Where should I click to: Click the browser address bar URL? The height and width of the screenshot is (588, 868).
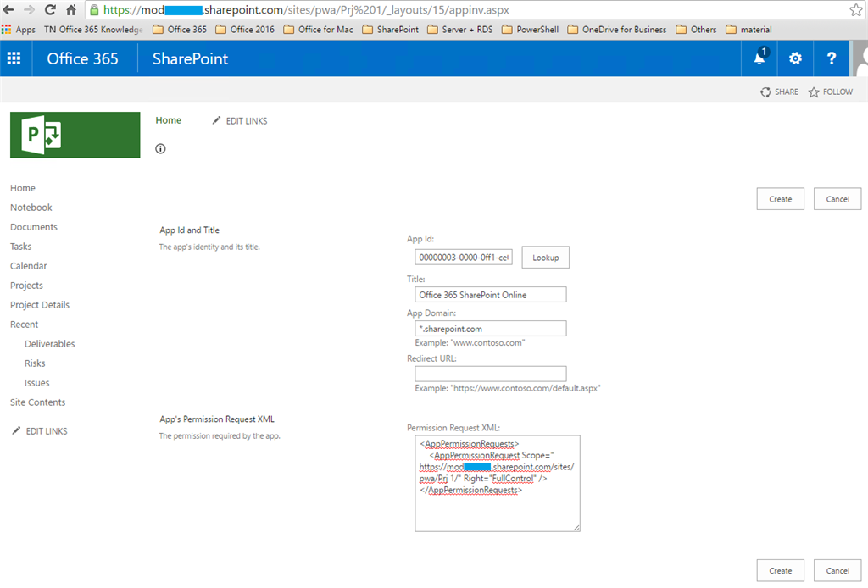[306, 10]
